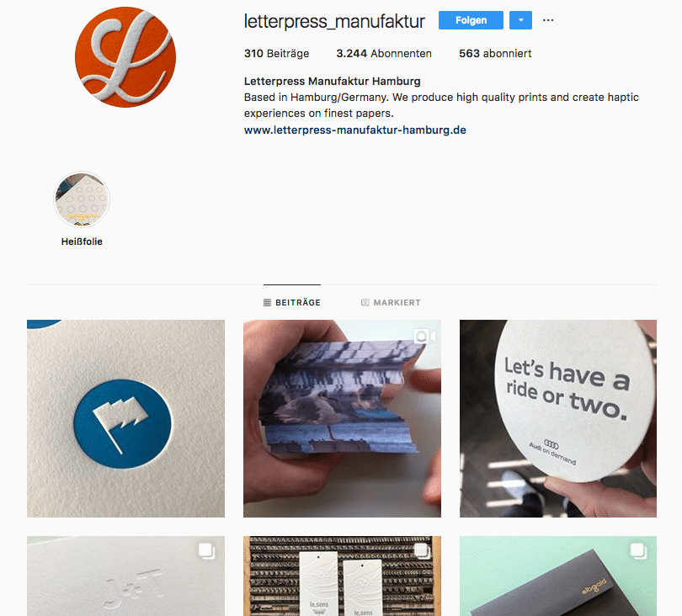View the 3.244 Abonnenten followers list

[x=384, y=54]
